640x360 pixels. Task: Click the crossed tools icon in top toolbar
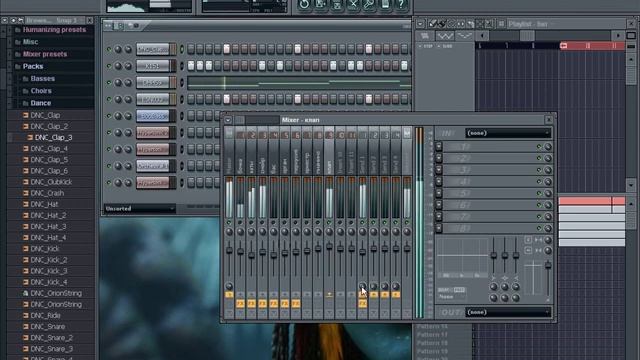353,4
